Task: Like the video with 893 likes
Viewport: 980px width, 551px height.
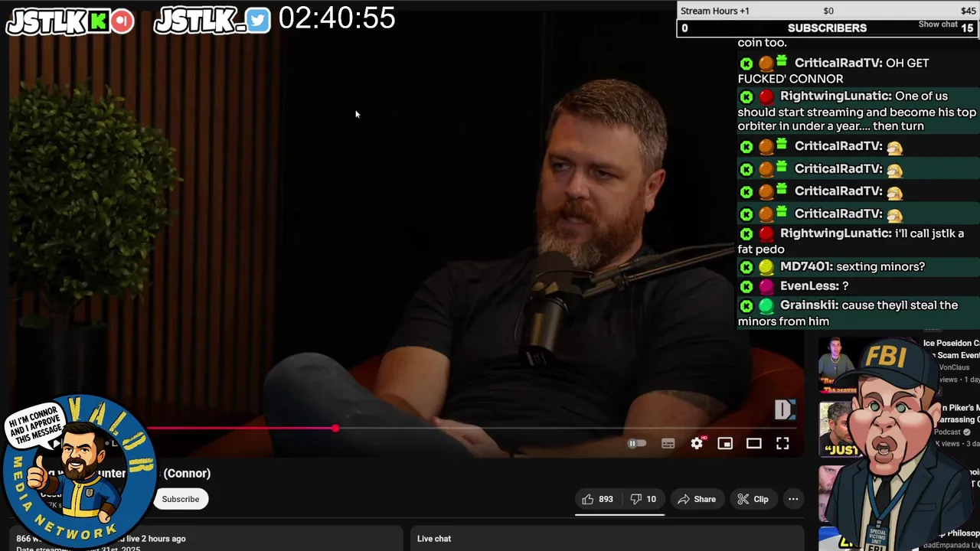Action: tap(597, 499)
